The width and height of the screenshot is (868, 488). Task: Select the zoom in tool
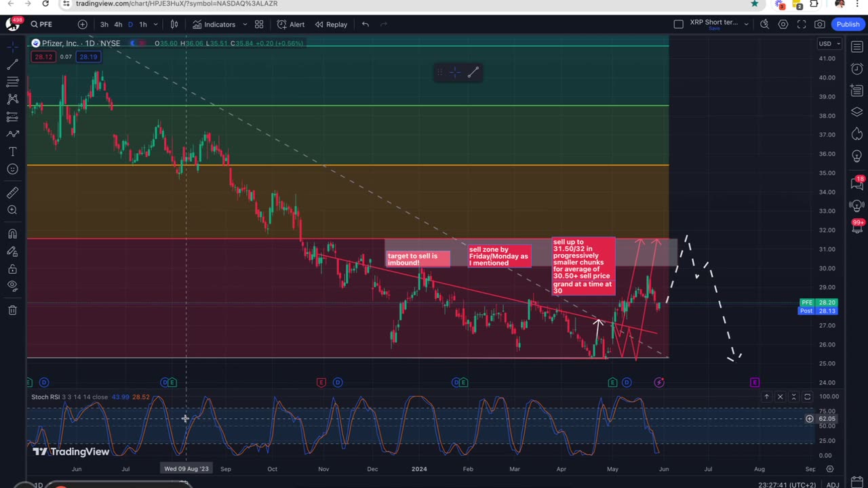coord(12,210)
